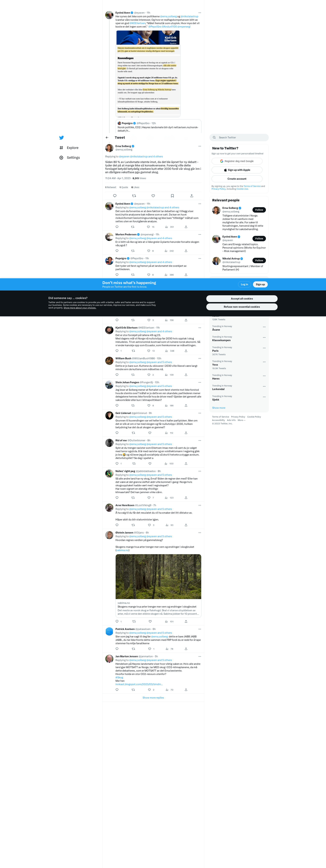
Task: Open more options on Morten Pedersen's reply
Action: 200,234
